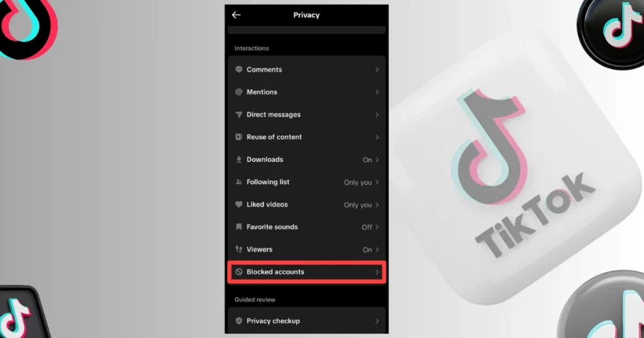Tap the Favorite sounds bookmark icon
The height and width of the screenshot is (338, 644).
coord(238,227)
